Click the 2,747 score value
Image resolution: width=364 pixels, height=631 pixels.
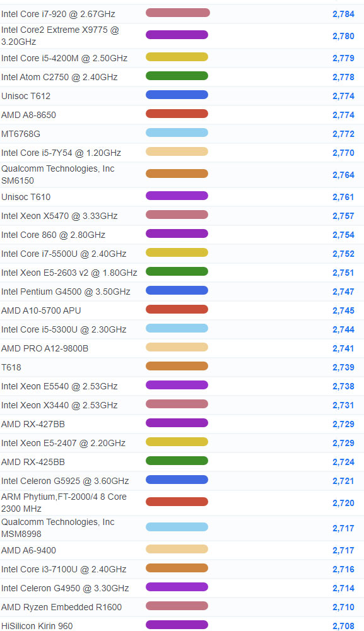click(343, 292)
